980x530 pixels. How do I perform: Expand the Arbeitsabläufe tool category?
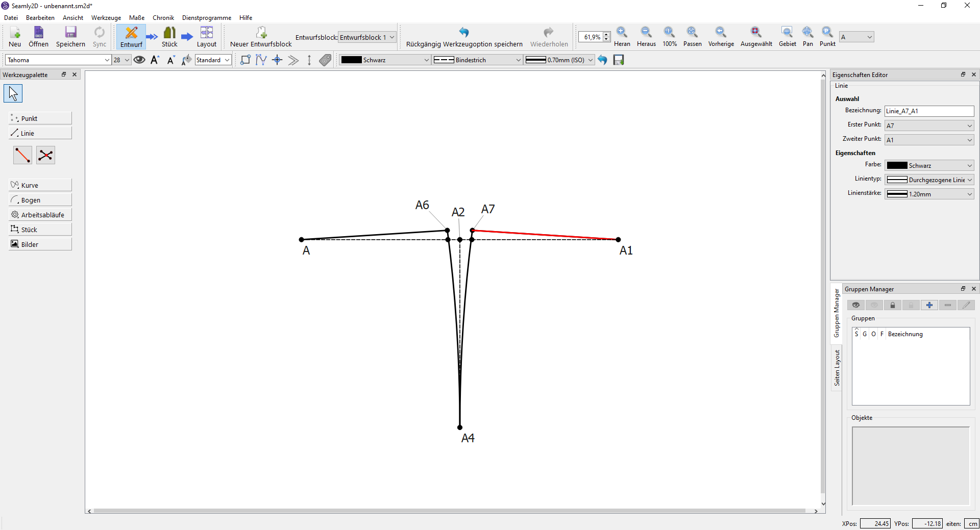[40, 215]
